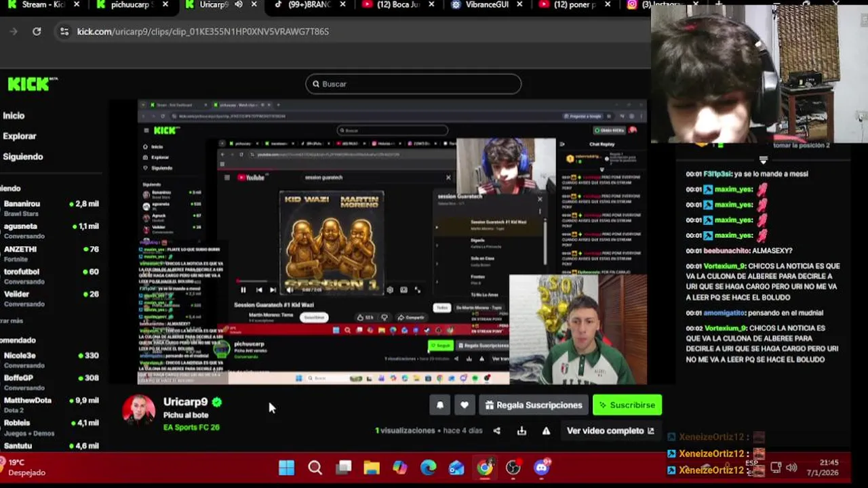Reload the page with the refresh icon
This screenshot has width=868, height=488.
click(37, 31)
